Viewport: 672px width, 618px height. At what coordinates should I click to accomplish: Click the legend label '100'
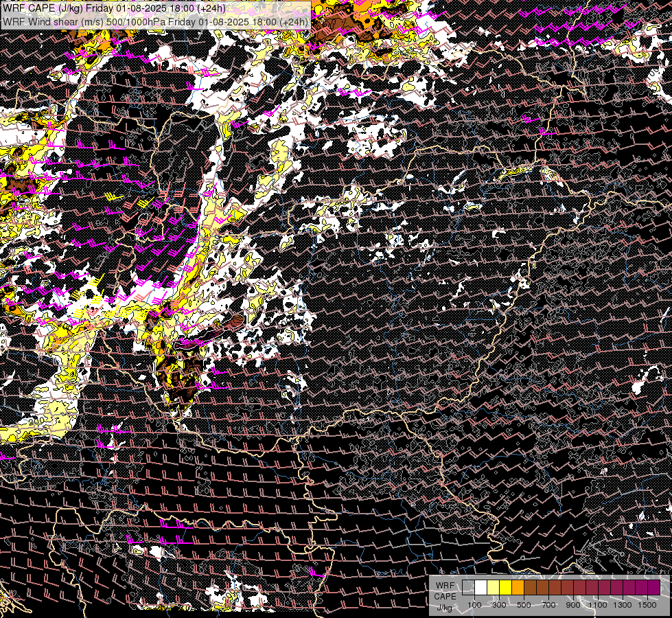click(474, 605)
